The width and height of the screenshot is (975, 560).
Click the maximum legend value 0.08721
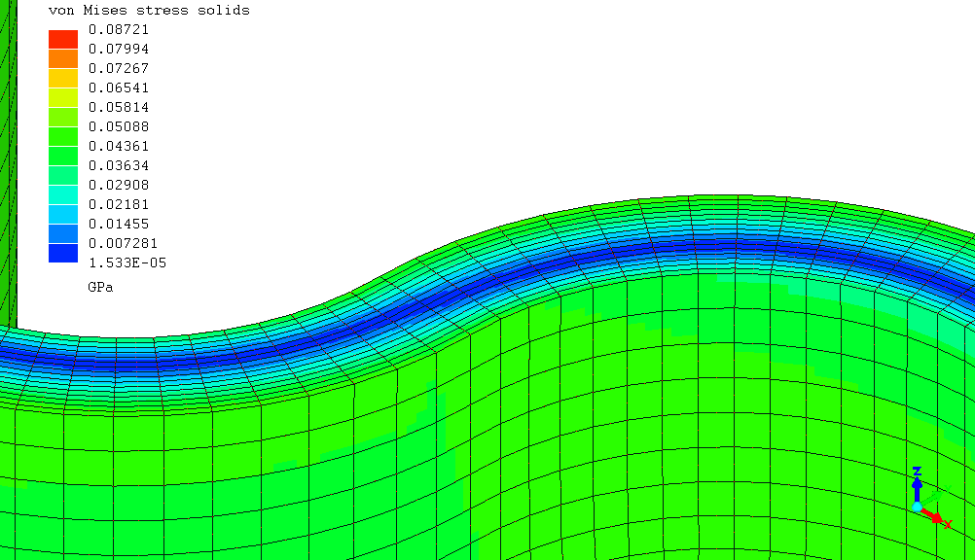119,30
